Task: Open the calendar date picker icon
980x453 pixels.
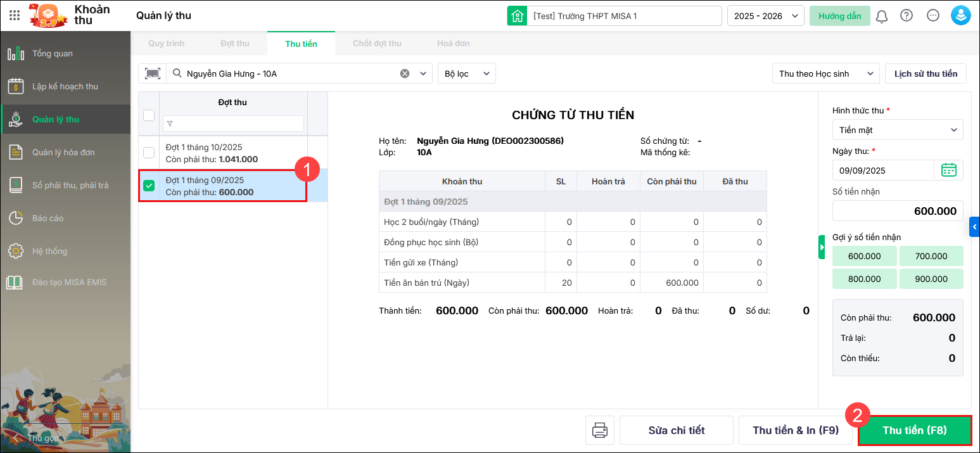Action: [948, 170]
